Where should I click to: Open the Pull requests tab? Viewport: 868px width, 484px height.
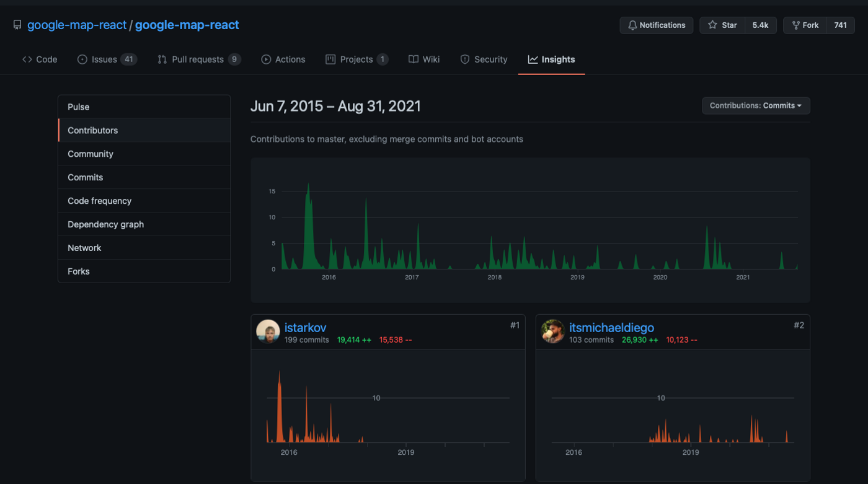[x=199, y=59]
